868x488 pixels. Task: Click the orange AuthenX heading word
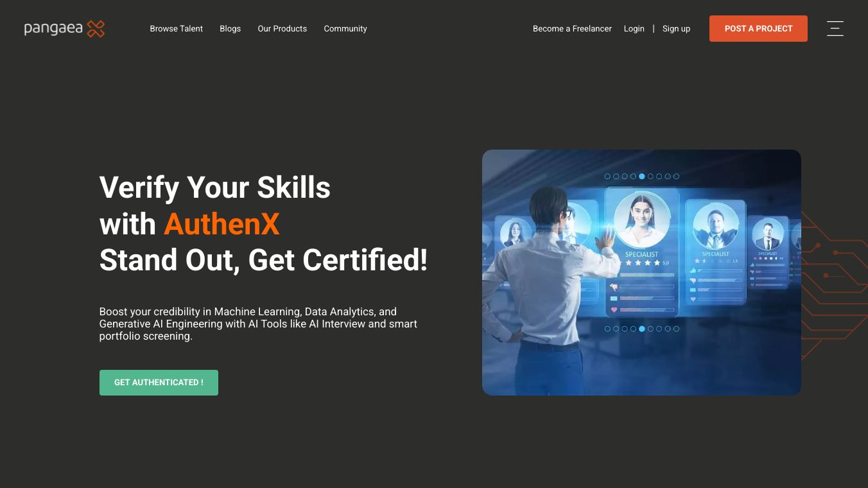(221, 224)
